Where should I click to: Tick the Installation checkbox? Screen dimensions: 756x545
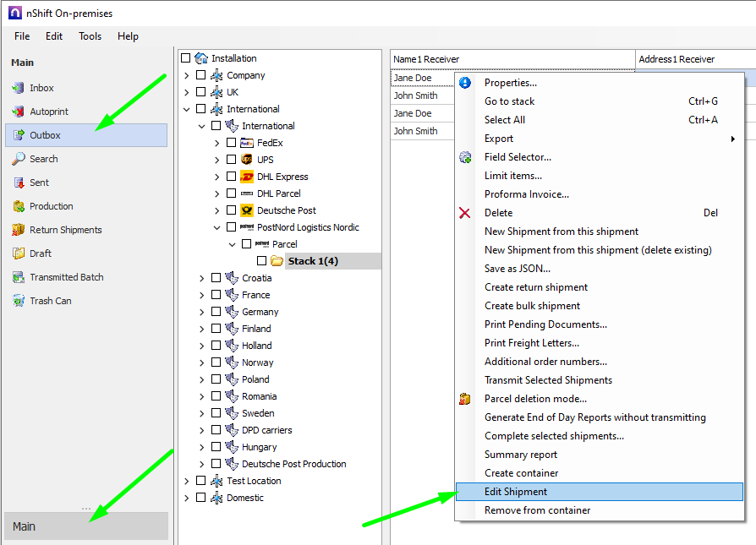click(x=186, y=58)
